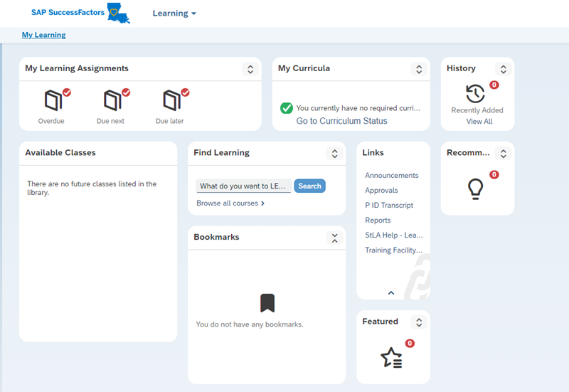569x392 pixels.
Task: Click the Search button
Action: click(309, 186)
